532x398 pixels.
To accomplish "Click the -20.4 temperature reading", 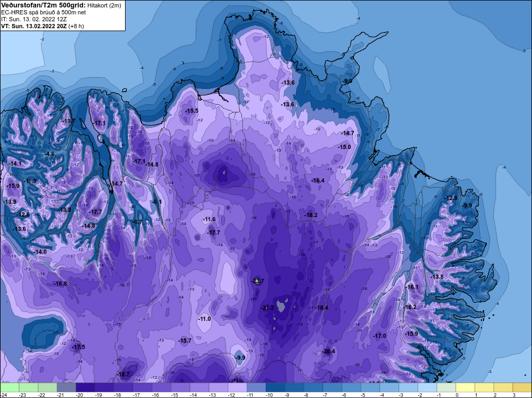I will point(329,351).
